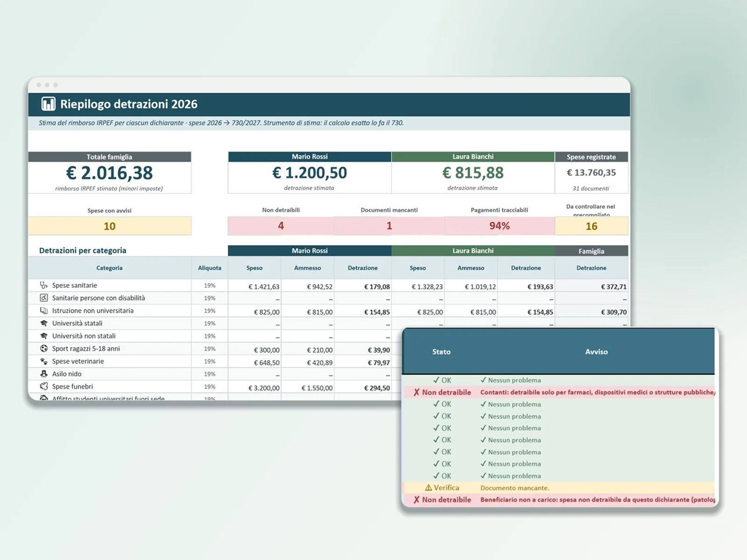This screenshot has height=560, width=747.
Task: Click the graduation cap icon for Università statali
Action: [44, 323]
